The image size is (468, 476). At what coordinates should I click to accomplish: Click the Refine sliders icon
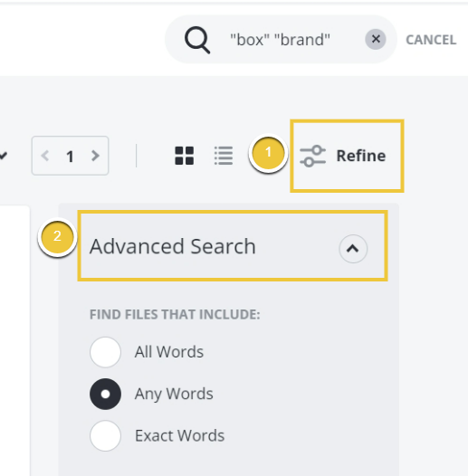pos(312,156)
